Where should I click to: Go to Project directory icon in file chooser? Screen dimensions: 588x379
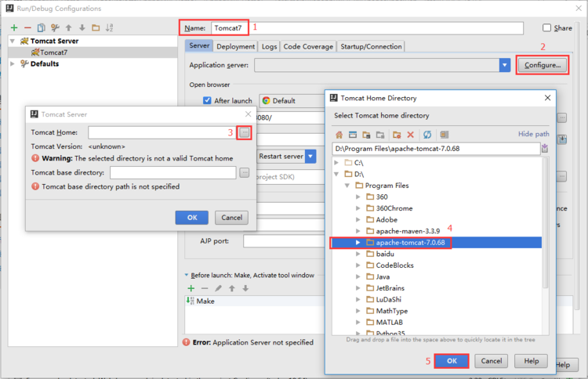tap(366, 135)
